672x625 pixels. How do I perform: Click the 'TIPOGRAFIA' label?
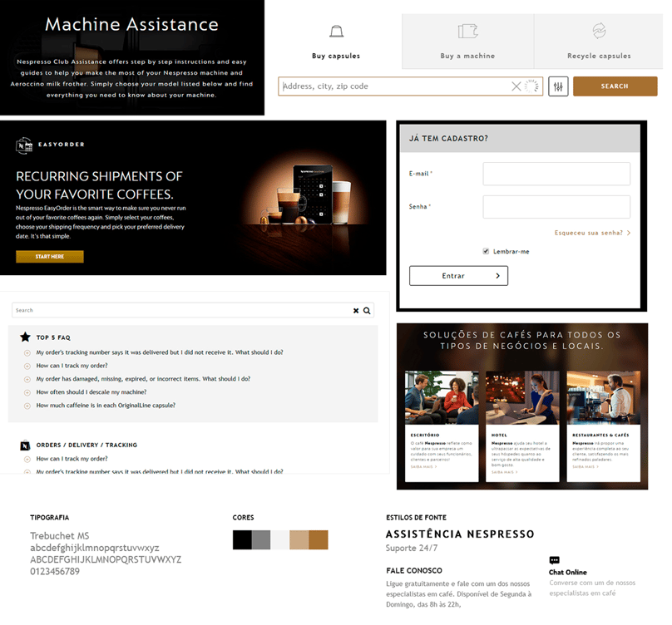click(x=49, y=518)
